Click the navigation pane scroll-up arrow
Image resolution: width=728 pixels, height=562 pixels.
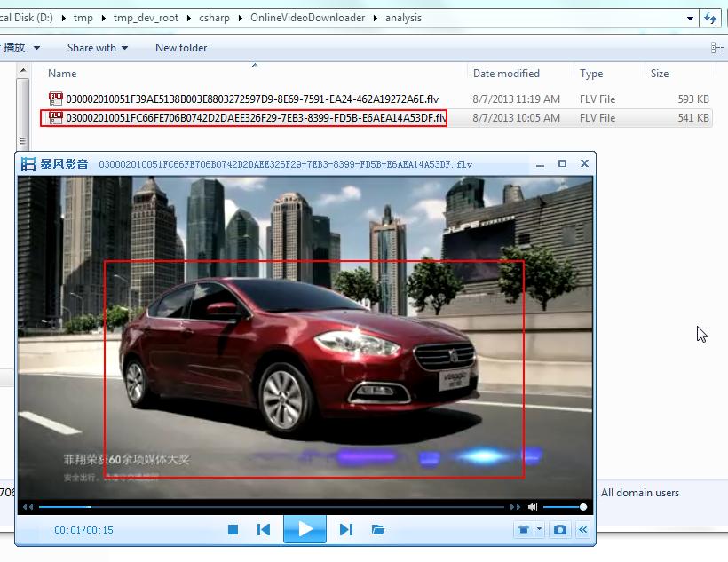[x=23, y=71]
